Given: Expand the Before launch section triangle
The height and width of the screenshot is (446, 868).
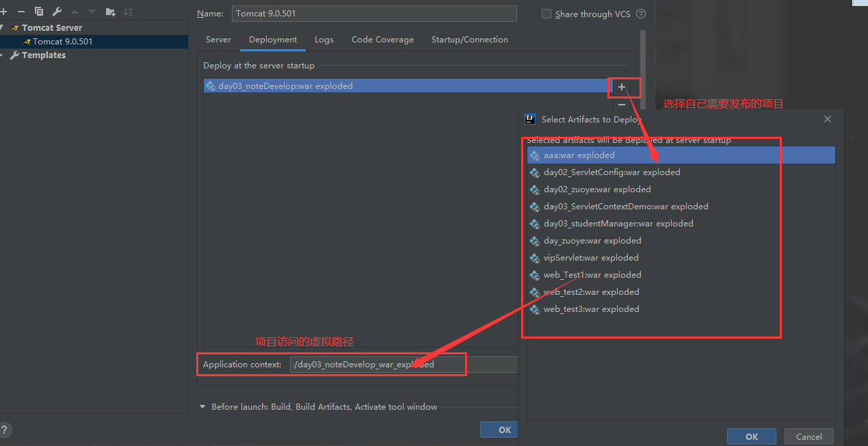Looking at the screenshot, I should pyautogui.click(x=202, y=406).
